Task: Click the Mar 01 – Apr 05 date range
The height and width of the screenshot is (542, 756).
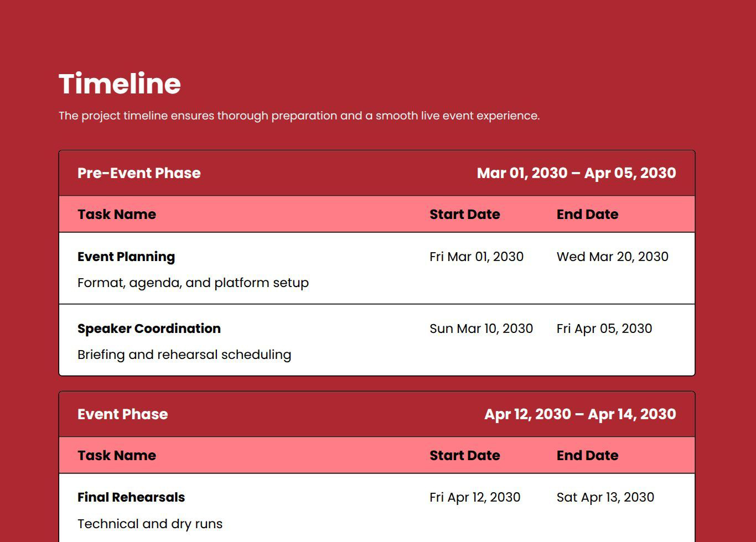Action: point(576,173)
